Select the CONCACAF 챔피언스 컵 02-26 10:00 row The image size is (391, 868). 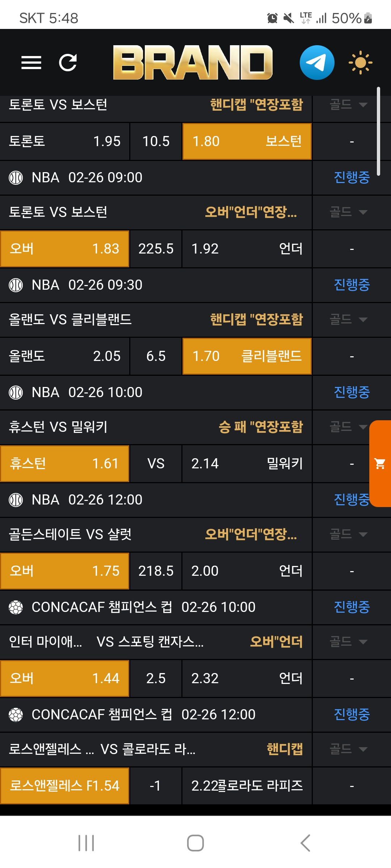(x=156, y=607)
